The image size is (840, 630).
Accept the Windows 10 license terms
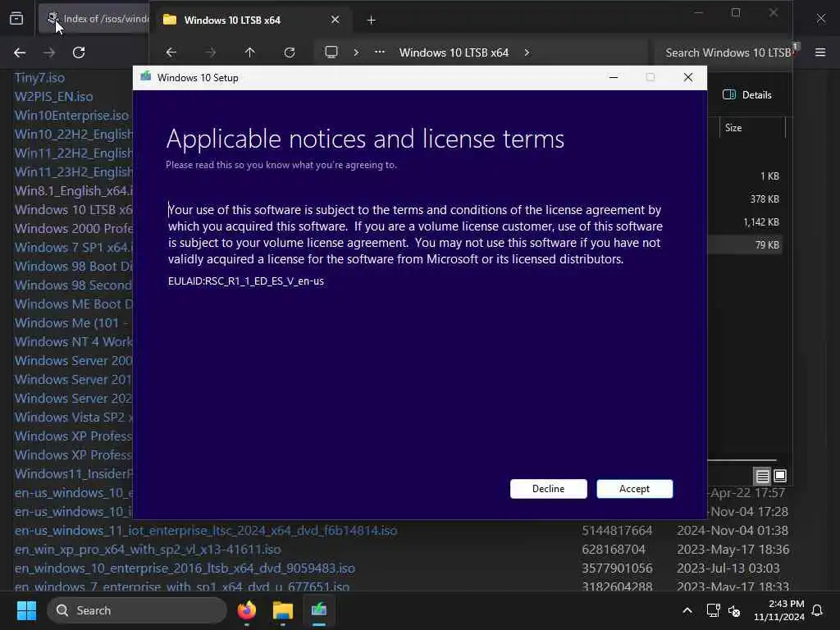click(634, 489)
